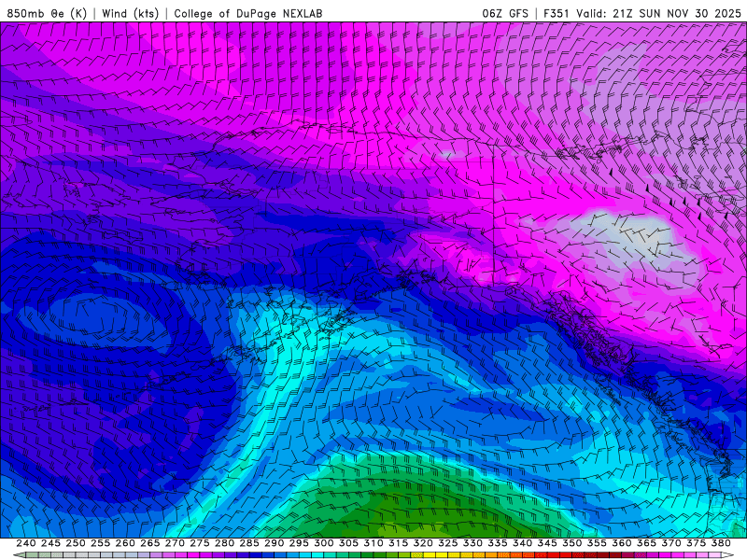The width and height of the screenshot is (747, 560).
Task: Pick the green swatch below 310 label
Action: click(x=379, y=555)
